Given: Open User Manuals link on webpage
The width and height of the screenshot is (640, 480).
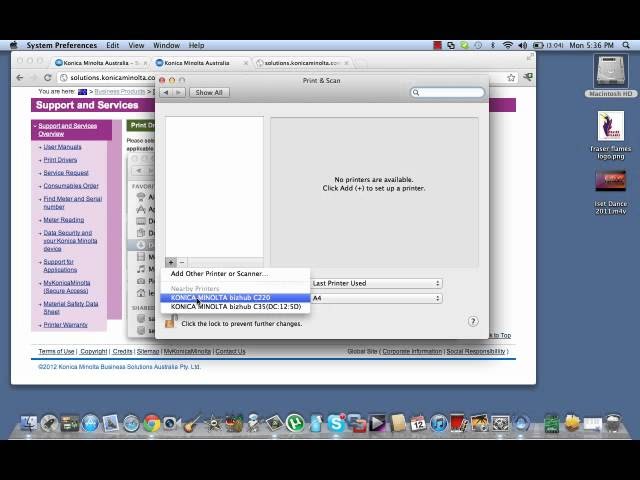Looking at the screenshot, I should 62,147.
